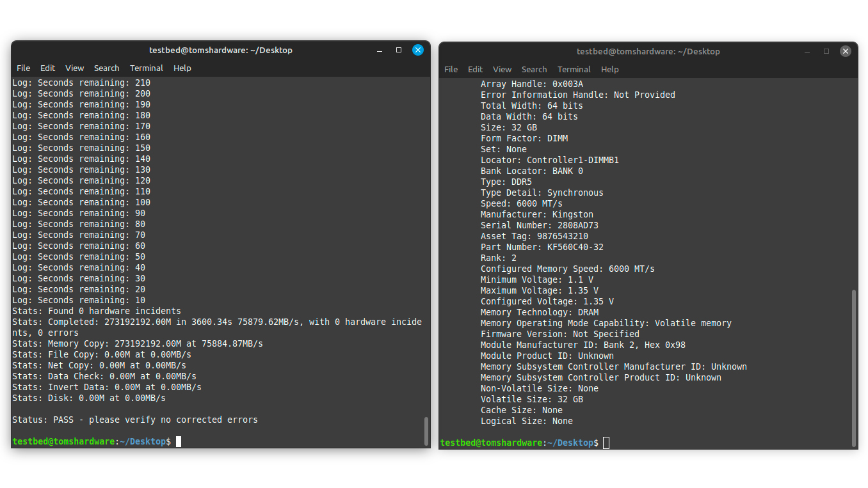Image resolution: width=868 pixels, height=488 pixels.
Task: Click 'Status: PASS - please verify no corrected errors'
Action: (135, 420)
